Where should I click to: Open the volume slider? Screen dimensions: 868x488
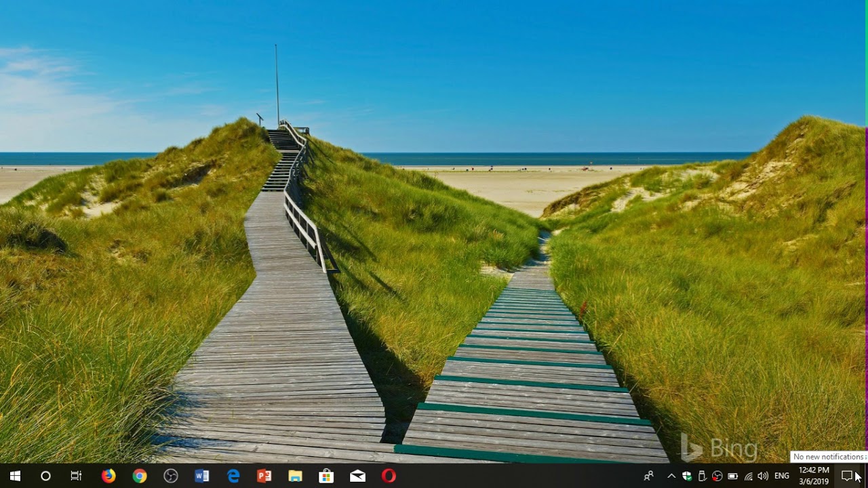pyautogui.click(x=763, y=476)
